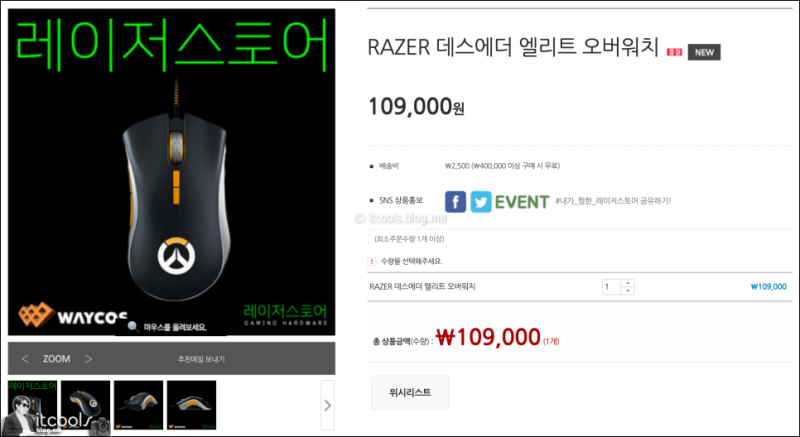Click the red badge beside product title
Viewport: 800px width, 437px height.
[674, 52]
